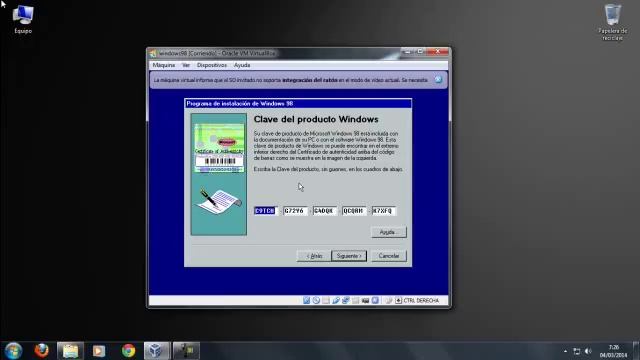
Task: Click the Show desktop strip
Action: [x=636, y=351]
